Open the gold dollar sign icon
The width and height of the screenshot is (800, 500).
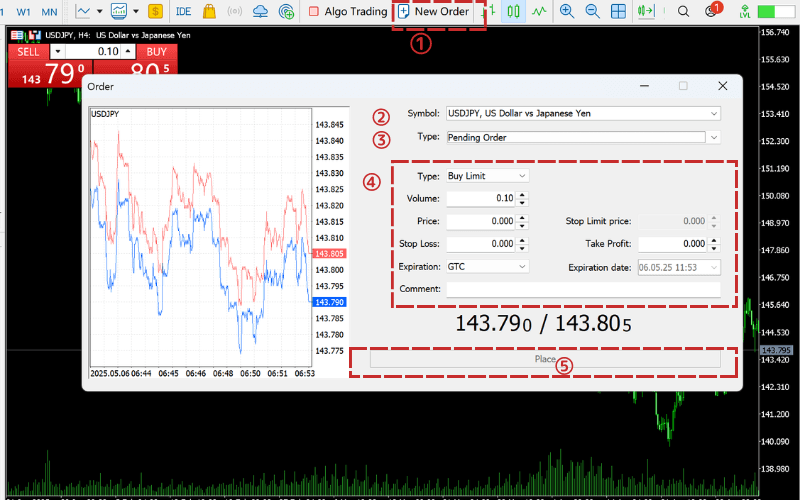tap(155, 12)
